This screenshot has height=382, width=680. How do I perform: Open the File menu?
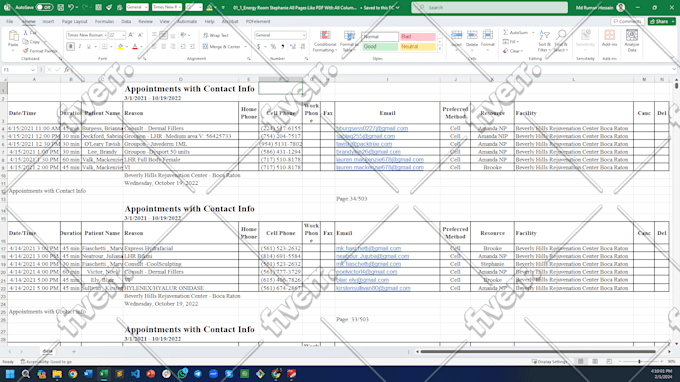(10, 21)
